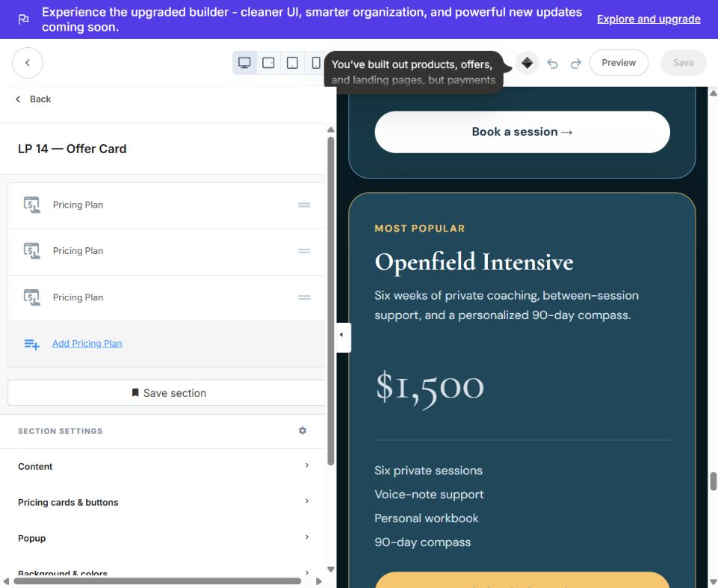Click Add Pricing Plan link
The width and height of the screenshot is (718, 588).
tap(87, 344)
